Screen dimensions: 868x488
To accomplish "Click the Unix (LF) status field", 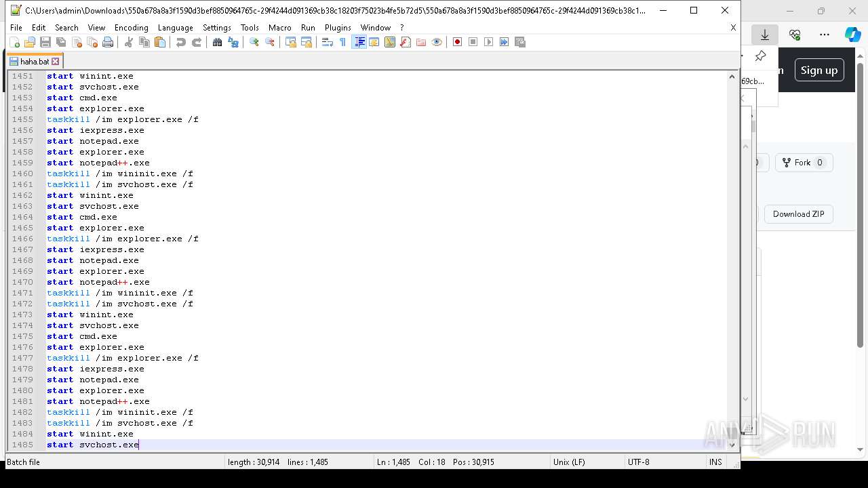I will (569, 462).
